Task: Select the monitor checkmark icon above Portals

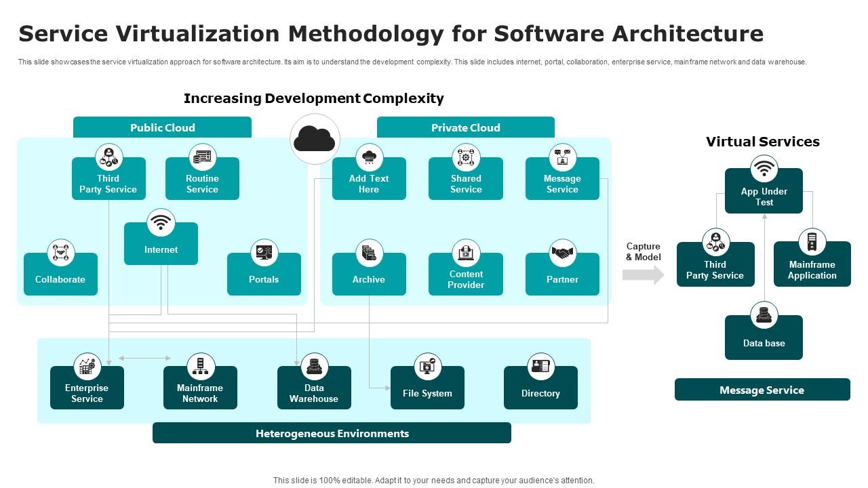Action: [264, 253]
